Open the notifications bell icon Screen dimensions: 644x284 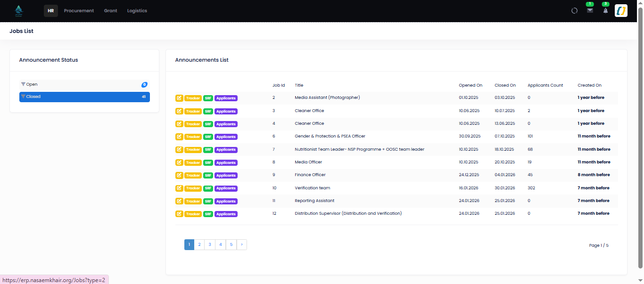(x=605, y=10)
